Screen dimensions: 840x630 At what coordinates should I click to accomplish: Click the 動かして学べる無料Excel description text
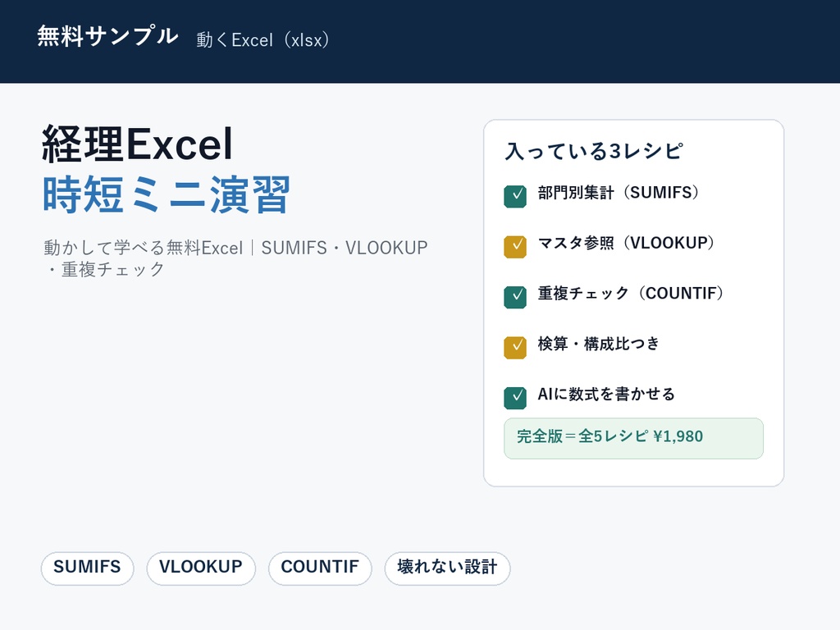pyautogui.click(x=235, y=258)
